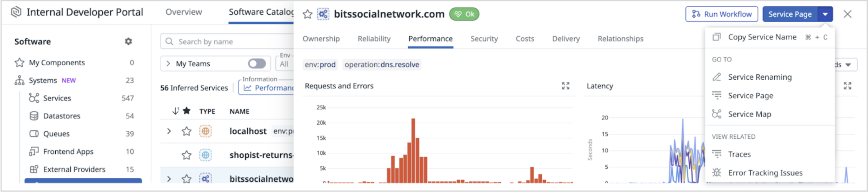This screenshot has height=192, width=868.
Task: Open the Security tab
Action: tap(484, 39)
